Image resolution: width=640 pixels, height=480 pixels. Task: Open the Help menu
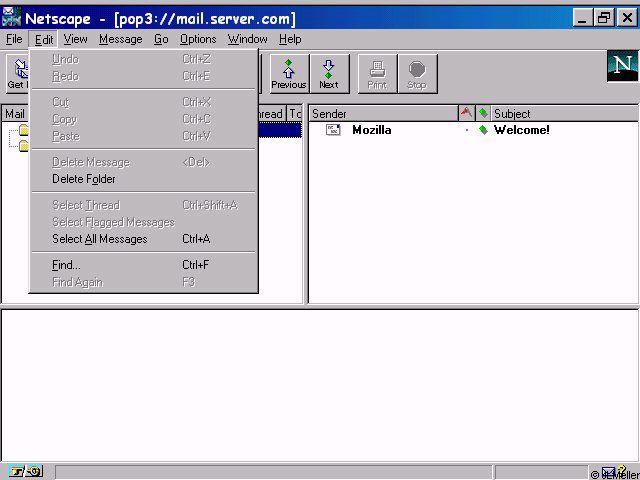290,39
